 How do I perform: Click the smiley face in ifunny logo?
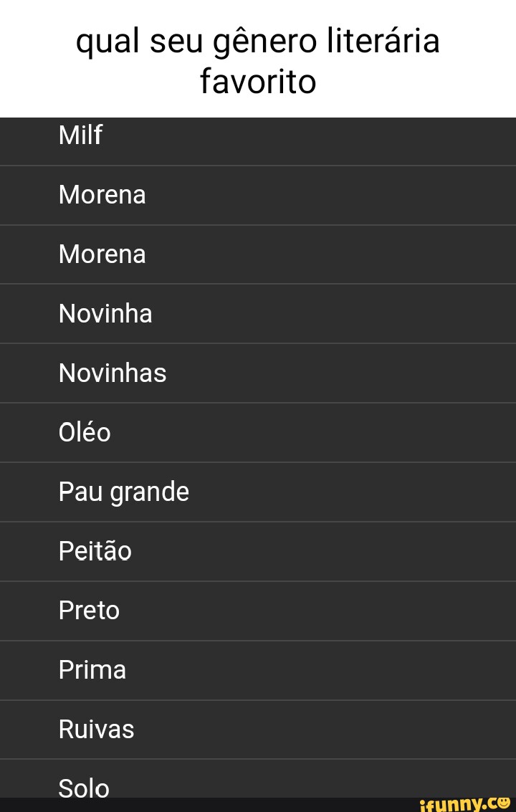(x=504, y=803)
